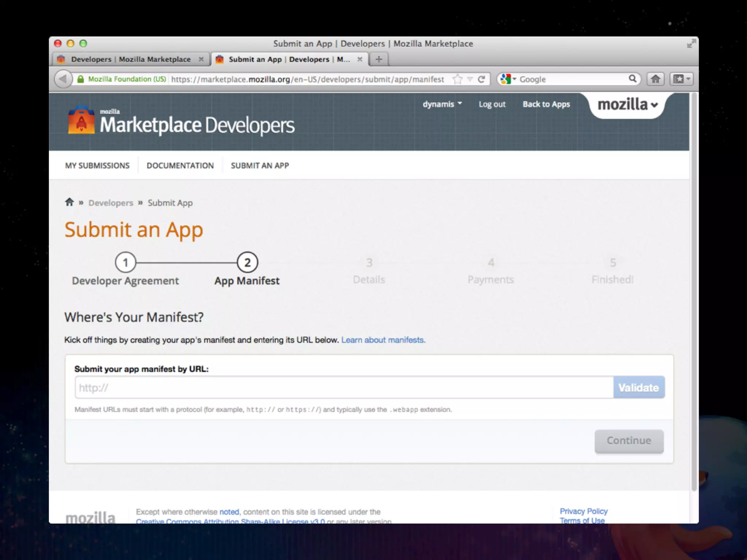Expand the mozilla tab dropdown
The height and width of the screenshot is (560, 747).
[627, 105]
